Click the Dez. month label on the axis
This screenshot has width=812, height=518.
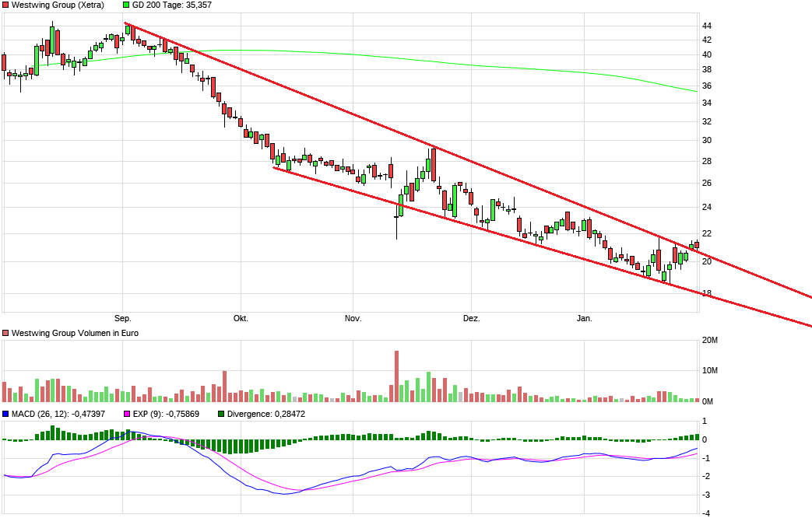click(471, 318)
